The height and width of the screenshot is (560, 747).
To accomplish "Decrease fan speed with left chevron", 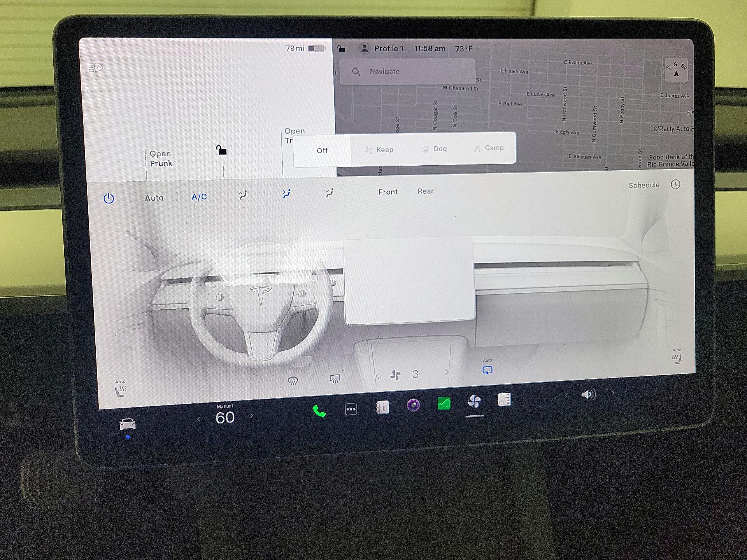I will click(x=377, y=376).
